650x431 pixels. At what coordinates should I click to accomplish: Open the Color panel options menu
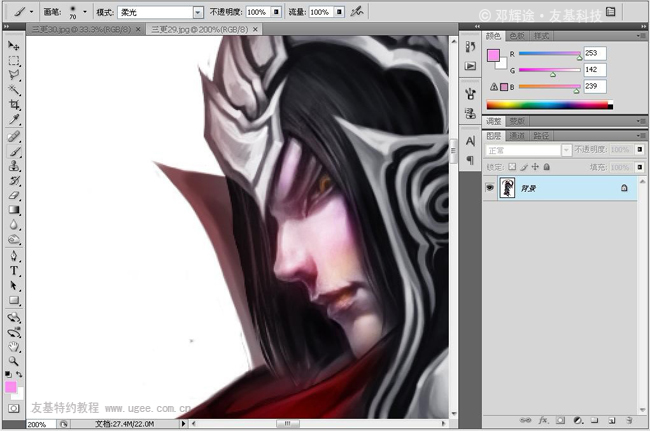pyautogui.click(x=641, y=36)
